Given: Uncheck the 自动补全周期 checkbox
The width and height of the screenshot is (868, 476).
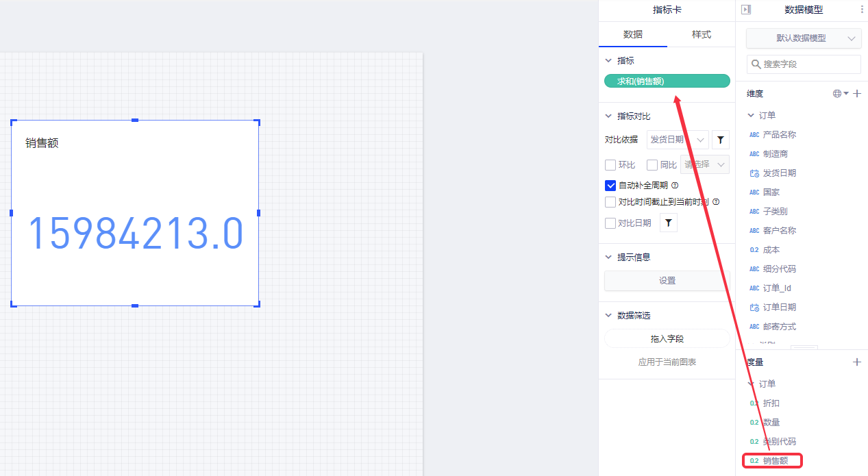Looking at the screenshot, I should click(610, 186).
